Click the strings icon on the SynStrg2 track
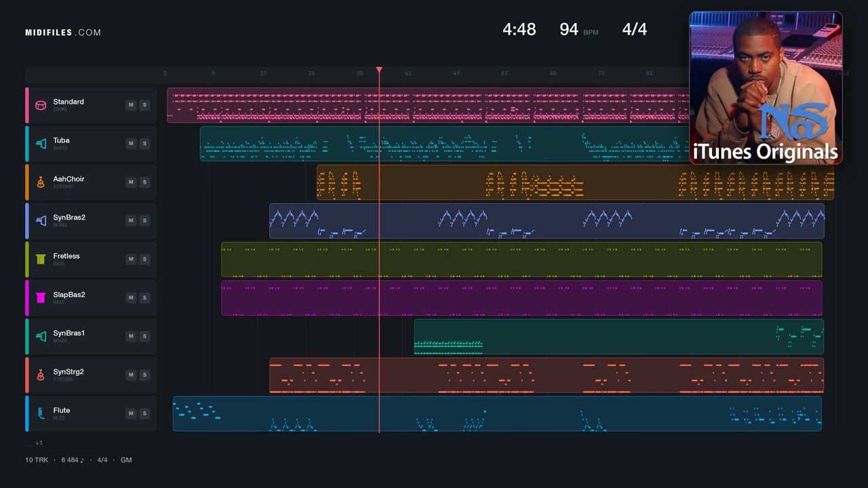 pyautogui.click(x=41, y=375)
